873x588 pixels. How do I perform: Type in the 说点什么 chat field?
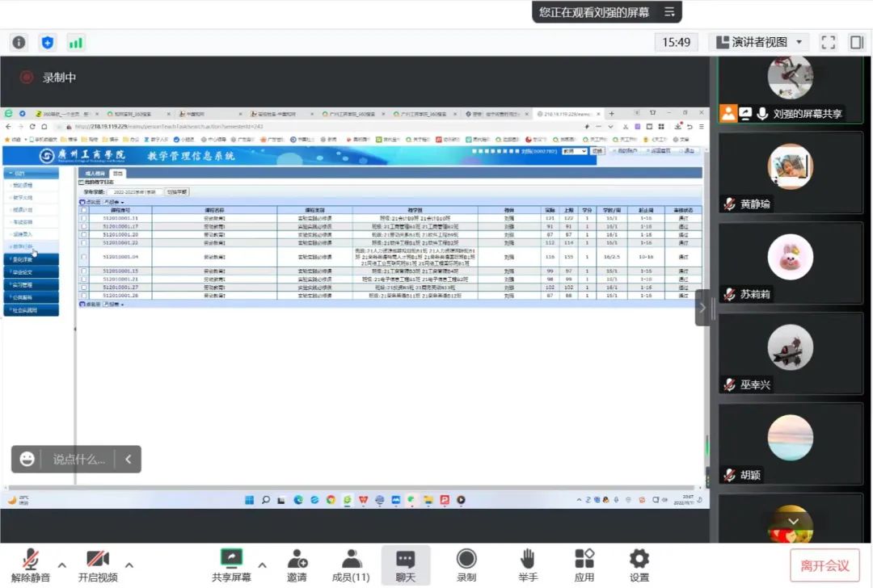point(79,460)
